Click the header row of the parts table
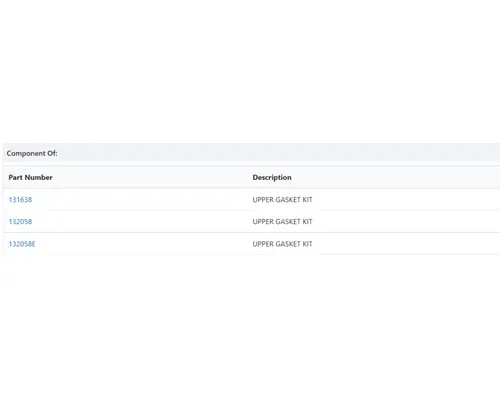The height and width of the screenshot is (400, 500). click(252, 177)
